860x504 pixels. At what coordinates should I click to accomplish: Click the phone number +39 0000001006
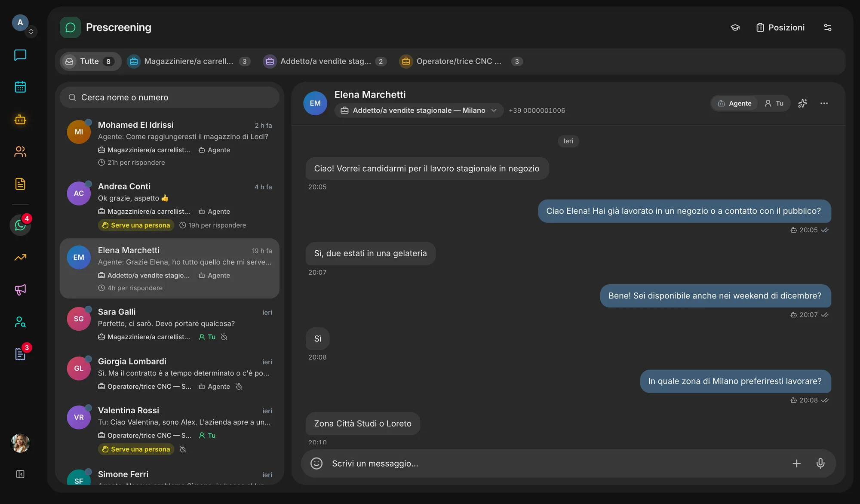pos(537,111)
